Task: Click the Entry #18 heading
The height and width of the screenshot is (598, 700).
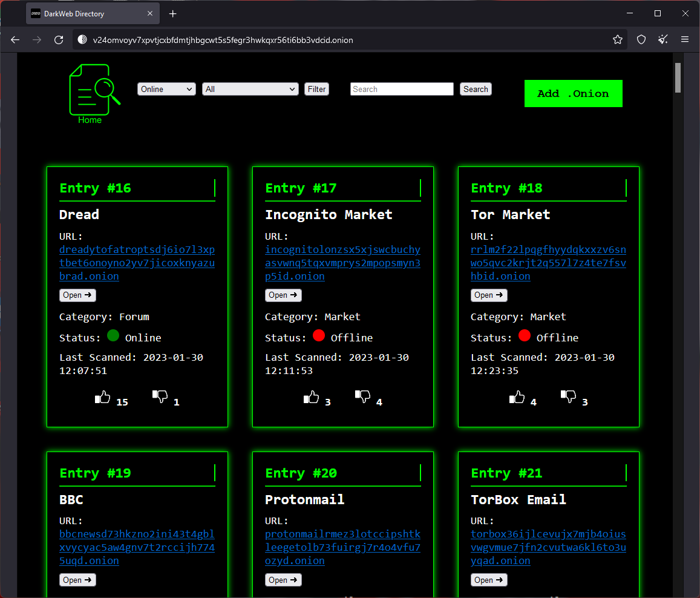Action: click(x=506, y=188)
